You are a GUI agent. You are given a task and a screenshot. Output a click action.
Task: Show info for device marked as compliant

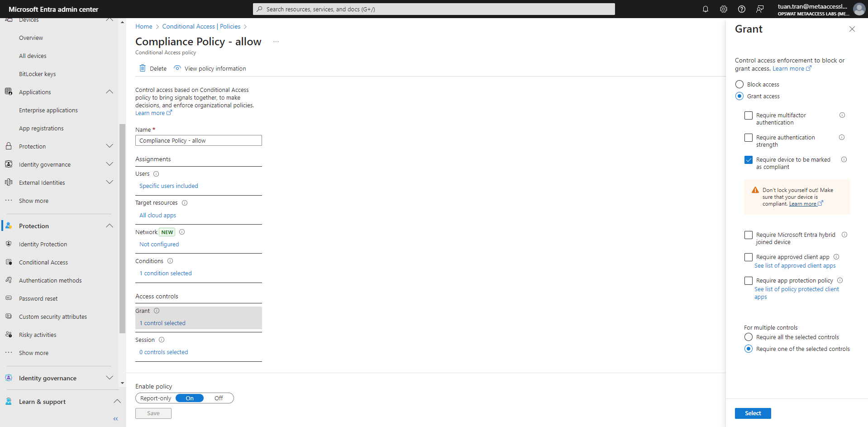point(844,159)
